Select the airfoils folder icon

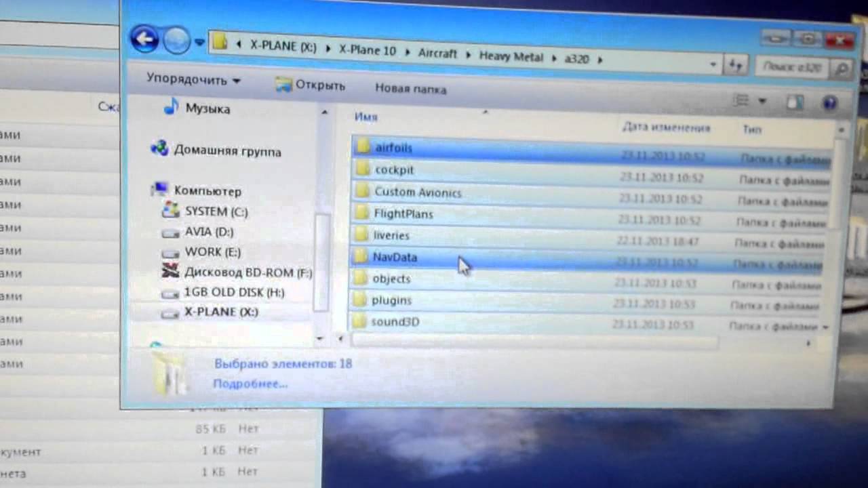click(363, 146)
